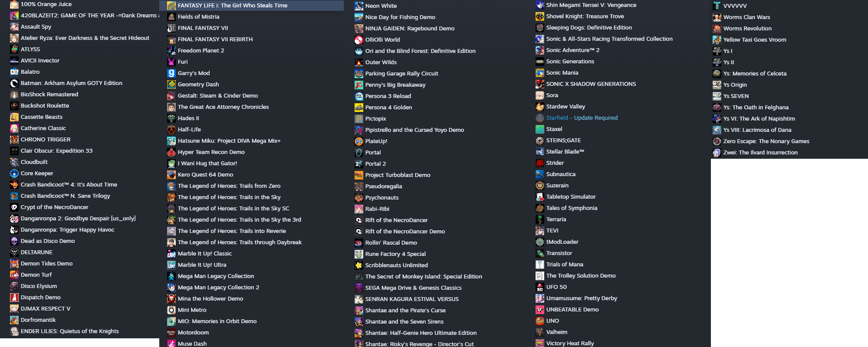Click the Portal 2 icon
This screenshot has height=347, width=868.
point(359,164)
